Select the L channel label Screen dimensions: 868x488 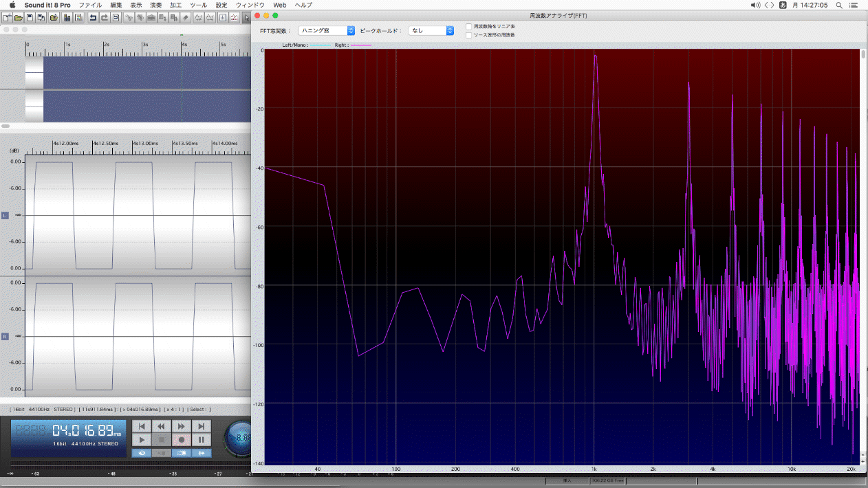pyautogui.click(x=5, y=215)
